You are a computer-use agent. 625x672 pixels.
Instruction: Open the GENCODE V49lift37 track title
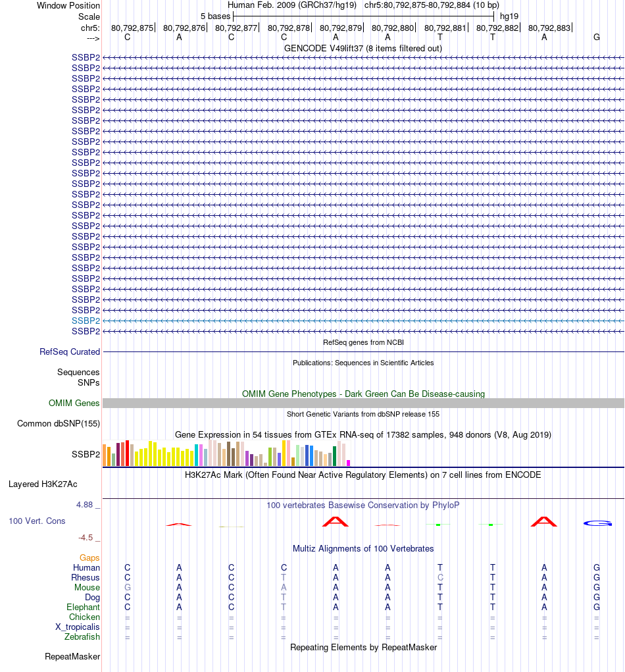(x=363, y=49)
